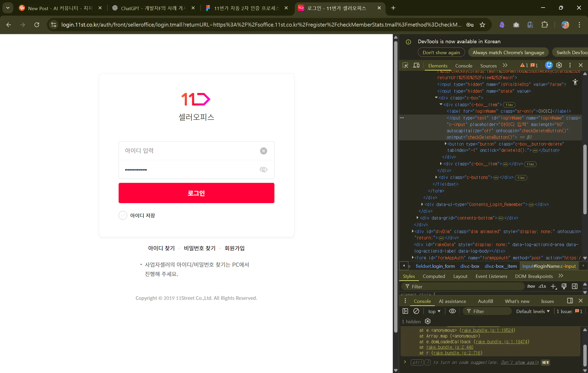Switch to the Computed tab

[x=434, y=276]
